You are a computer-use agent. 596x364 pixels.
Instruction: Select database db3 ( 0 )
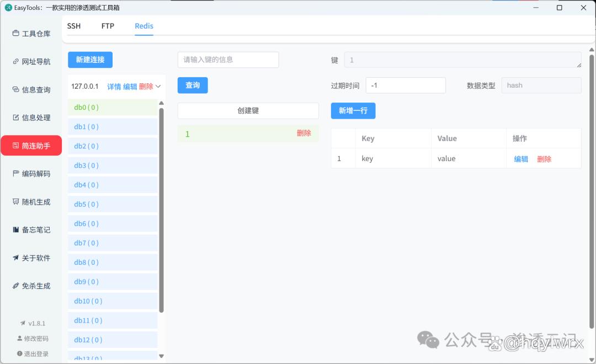pos(113,165)
